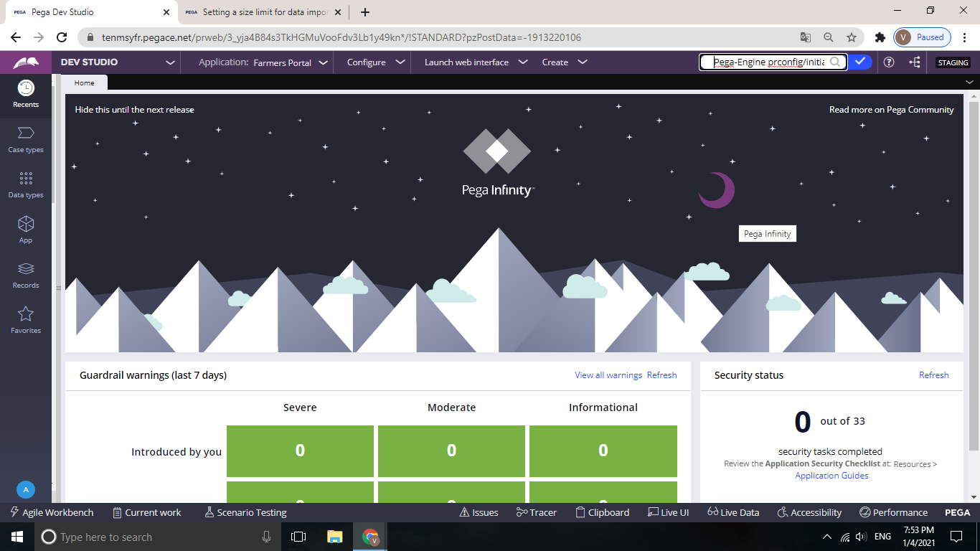Click the STAGING environment label
The image size is (980, 551).
pos(953,62)
